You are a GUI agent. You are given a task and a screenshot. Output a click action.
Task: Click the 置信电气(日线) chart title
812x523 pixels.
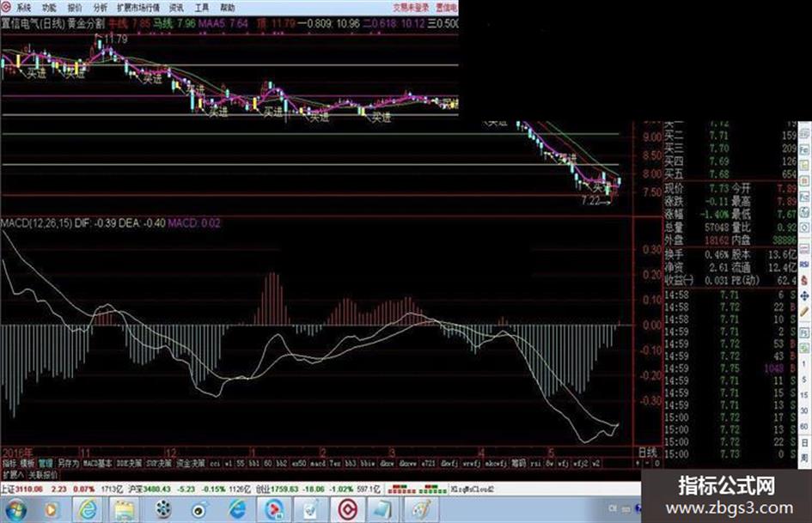click(33, 24)
